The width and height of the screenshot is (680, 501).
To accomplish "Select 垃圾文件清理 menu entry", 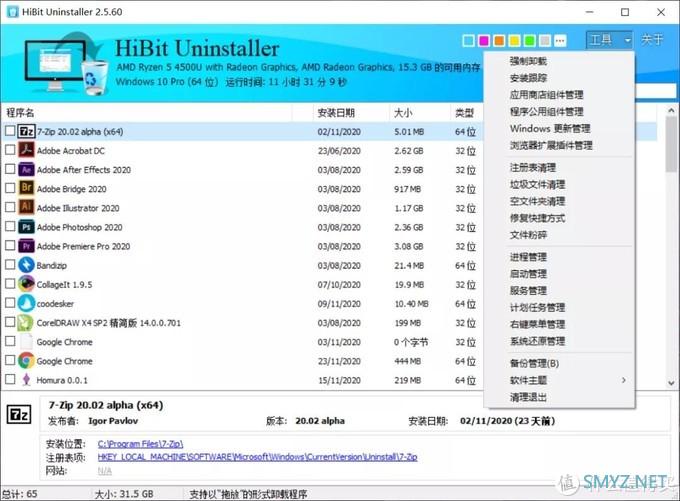I will (537, 184).
